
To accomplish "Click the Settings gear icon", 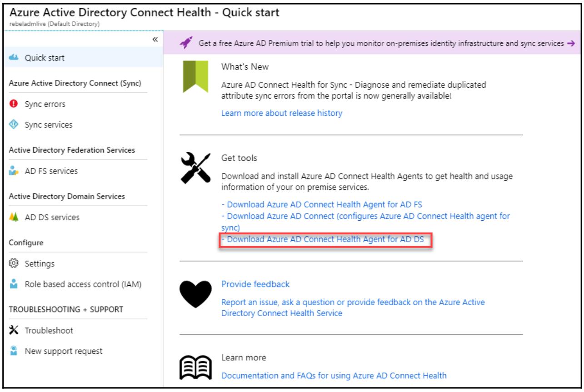I will pyautogui.click(x=14, y=264).
